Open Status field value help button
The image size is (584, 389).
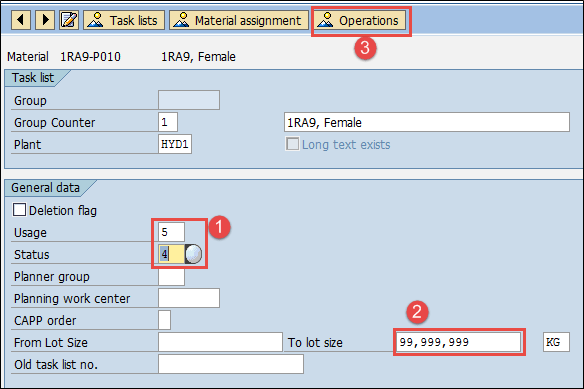(x=194, y=254)
